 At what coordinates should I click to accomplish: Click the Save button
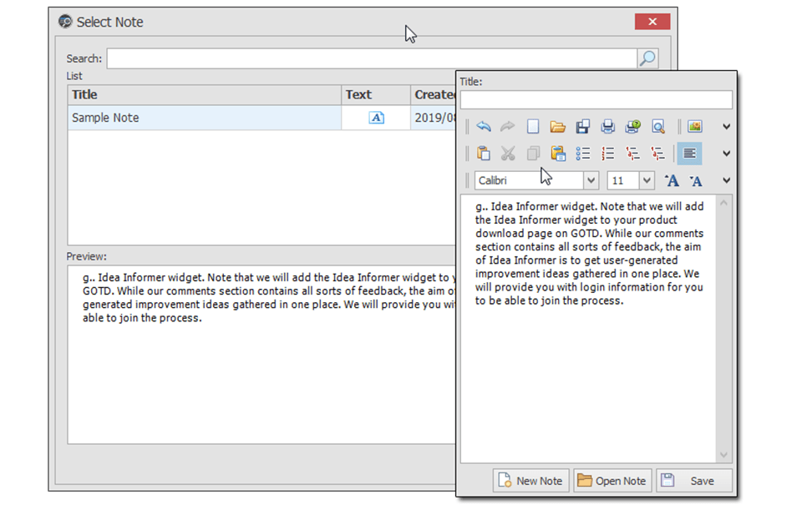694,481
